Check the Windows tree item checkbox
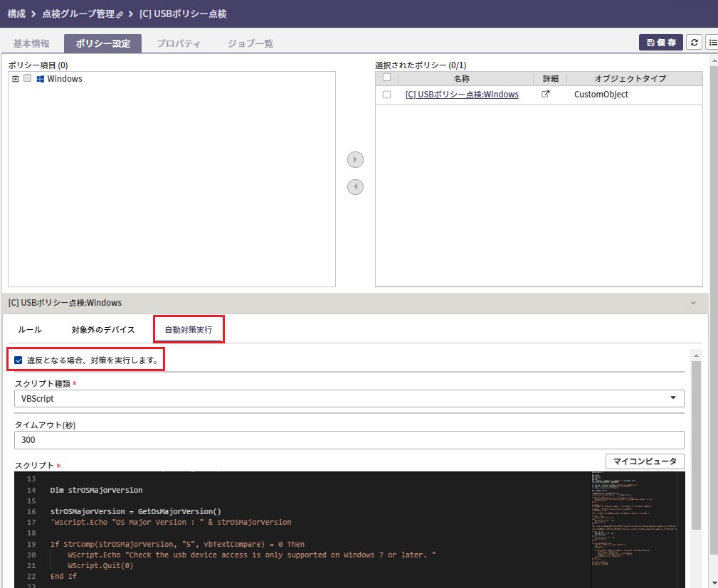The width and height of the screenshot is (718, 588). 28,78
